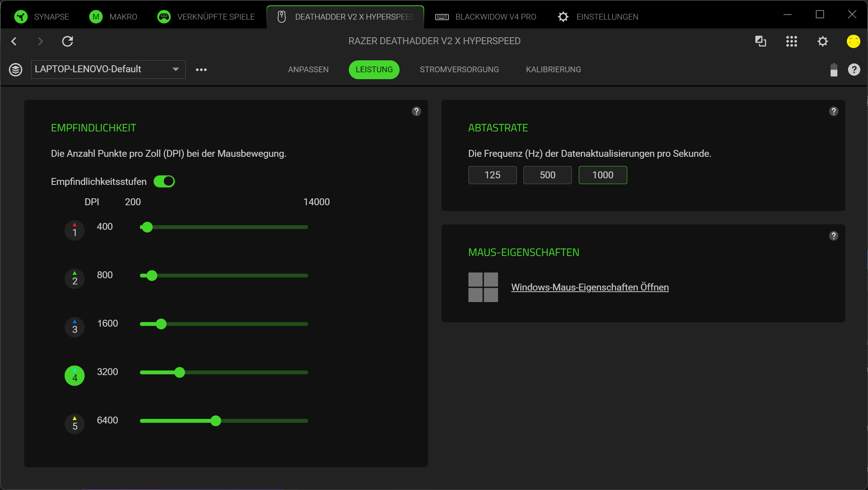Toggle the Empfindlichkeitsstufen switch off
868x490 pixels.
point(164,181)
